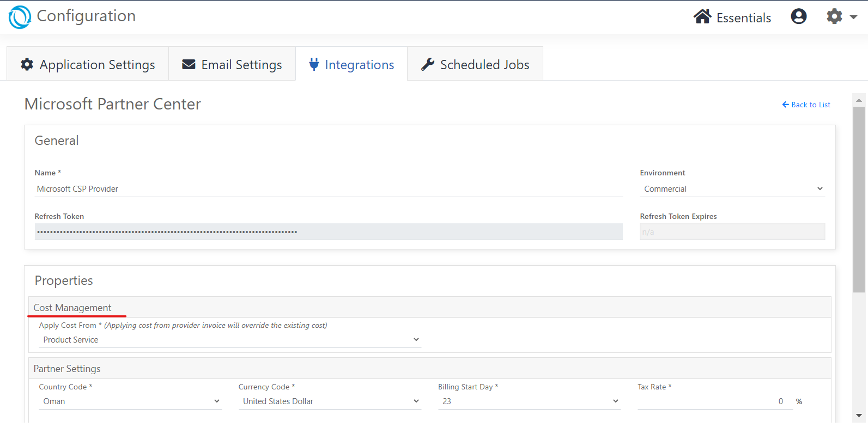Click the Configuration app logo icon
Viewport: 868px width, 427px height.
pyautogui.click(x=20, y=17)
